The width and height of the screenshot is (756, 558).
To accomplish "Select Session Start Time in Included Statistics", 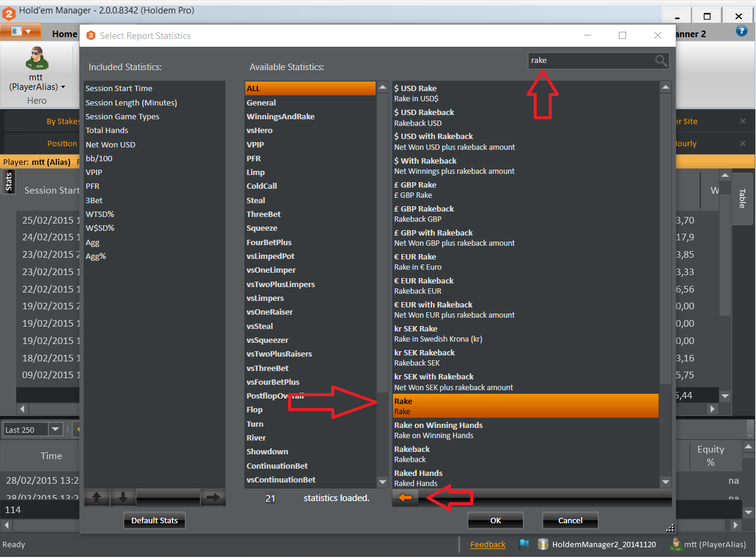I will click(154, 88).
